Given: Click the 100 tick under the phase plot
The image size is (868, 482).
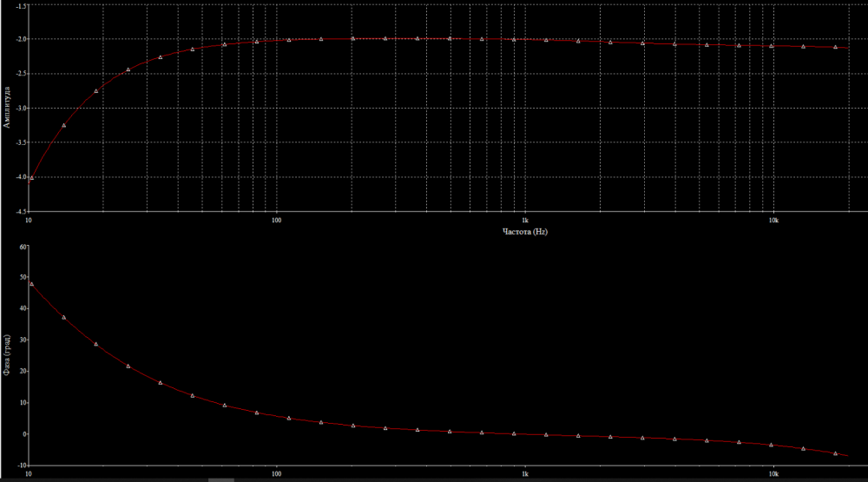Looking at the screenshot, I should 276,474.
